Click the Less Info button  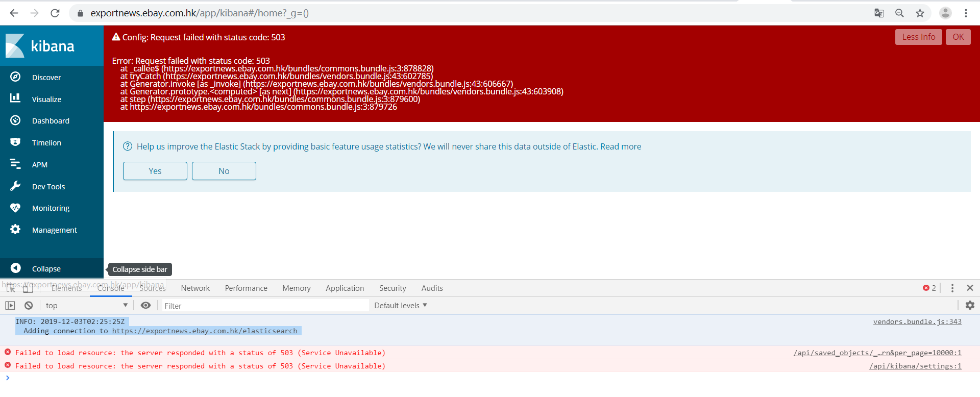point(919,37)
